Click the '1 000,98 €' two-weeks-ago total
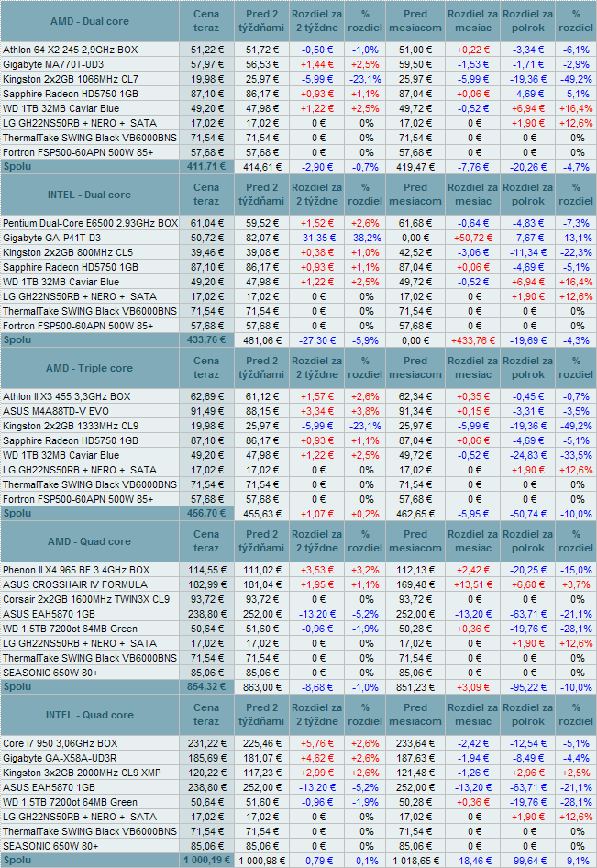 pos(261,861)
